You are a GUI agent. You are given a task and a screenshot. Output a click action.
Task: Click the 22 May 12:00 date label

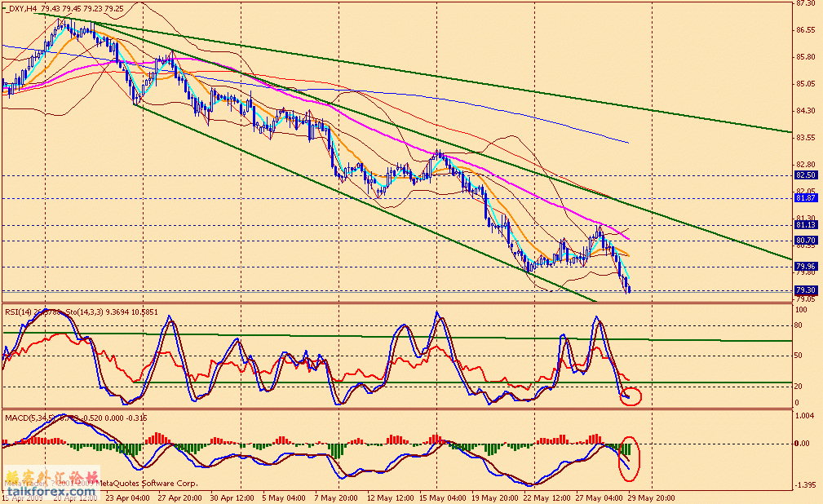pos(547,497)
